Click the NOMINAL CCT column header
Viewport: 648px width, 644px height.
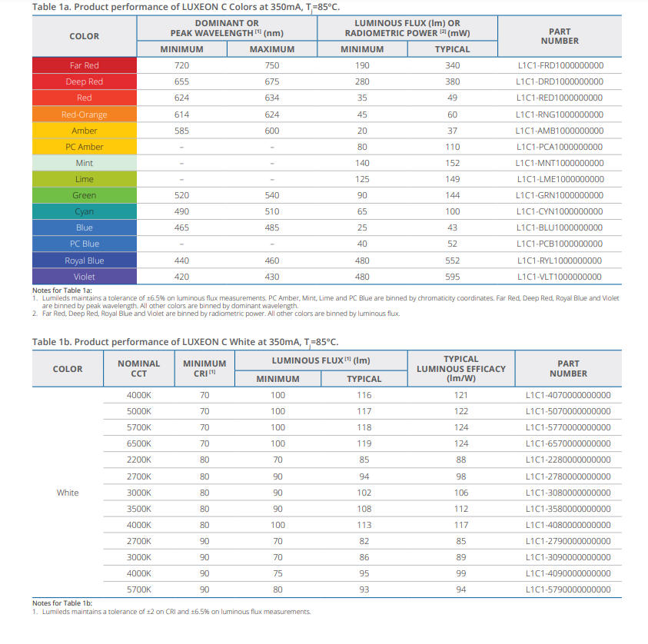coord(139,368)
